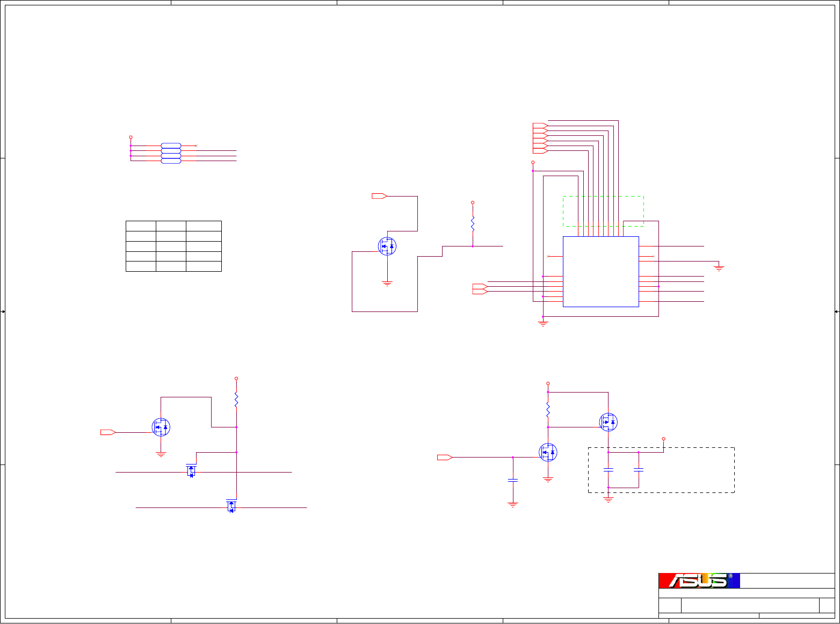
Task: Click capacitor on the bottom-right input line
Action: click(x=513, y=480)
